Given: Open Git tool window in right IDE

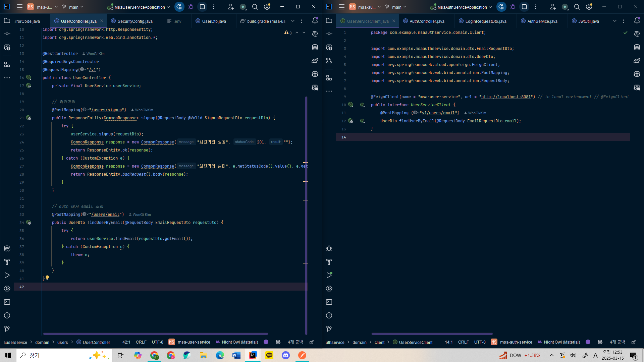Looking at the screenshot, I should [329, 329].
